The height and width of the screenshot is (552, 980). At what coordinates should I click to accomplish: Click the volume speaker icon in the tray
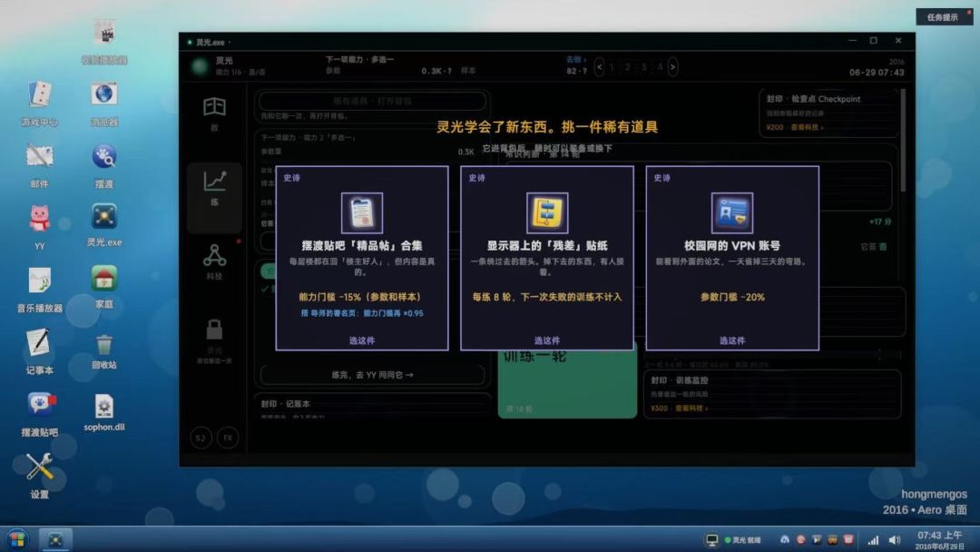click(x=895, y=540)
